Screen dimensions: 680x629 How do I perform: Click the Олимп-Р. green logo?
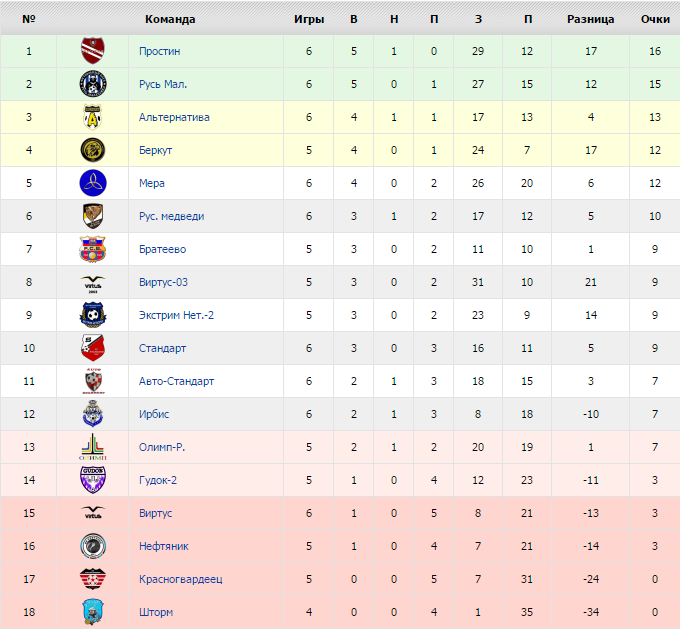tap(93, 447)
